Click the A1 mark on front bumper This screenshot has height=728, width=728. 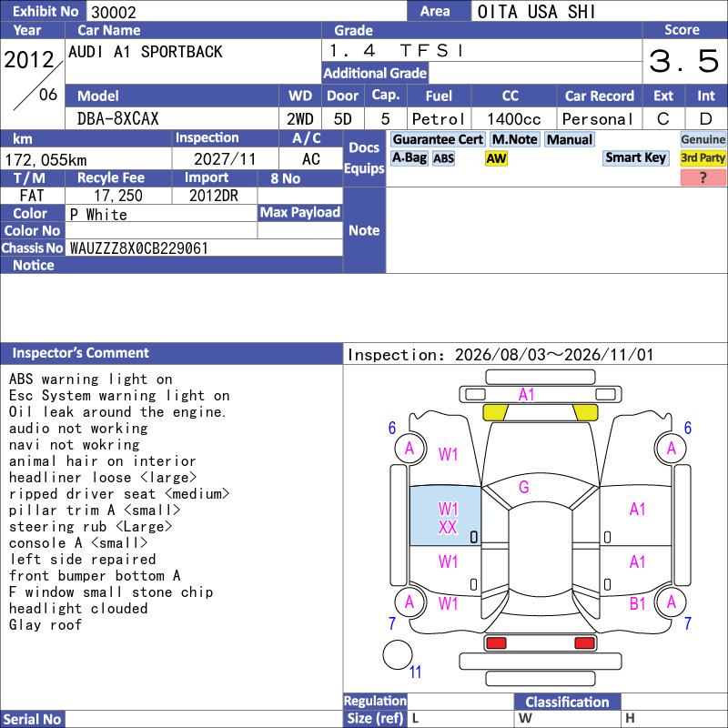click(526, 395)
